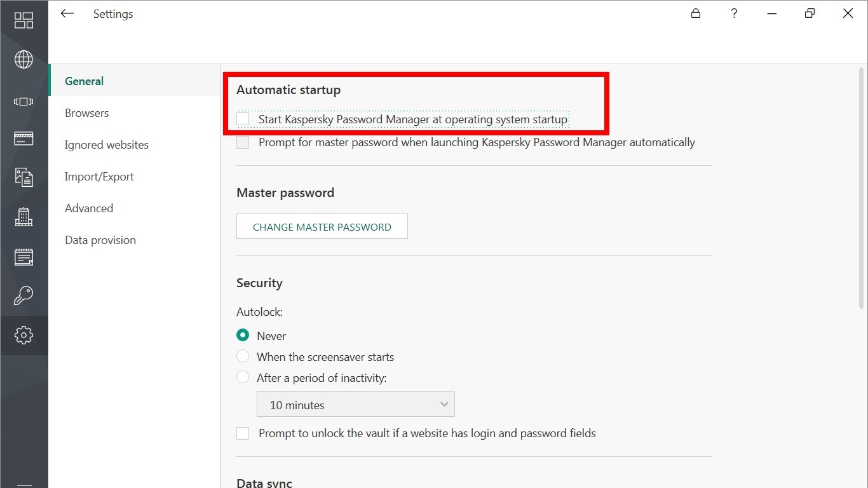This screenshot has width=868, height=488.
Task: Open the Import/Export settings section
Action: 99,177
